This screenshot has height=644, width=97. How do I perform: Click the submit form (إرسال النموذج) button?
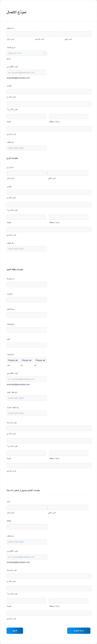pos(79,631)
